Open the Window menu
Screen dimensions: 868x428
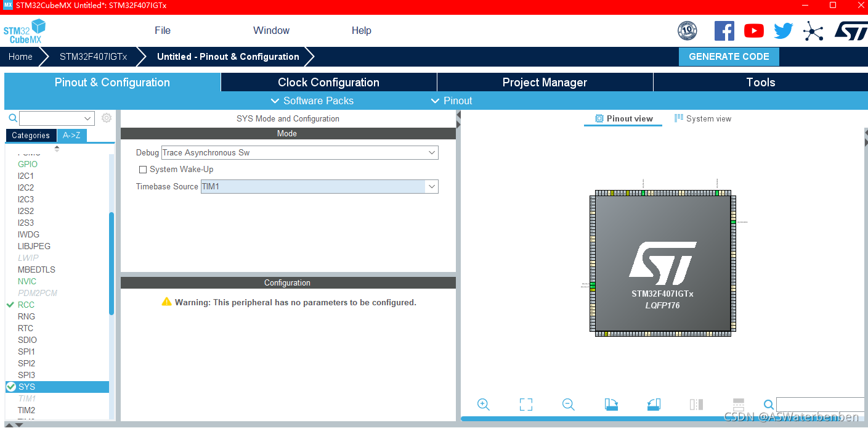click(x=271, y=31)
